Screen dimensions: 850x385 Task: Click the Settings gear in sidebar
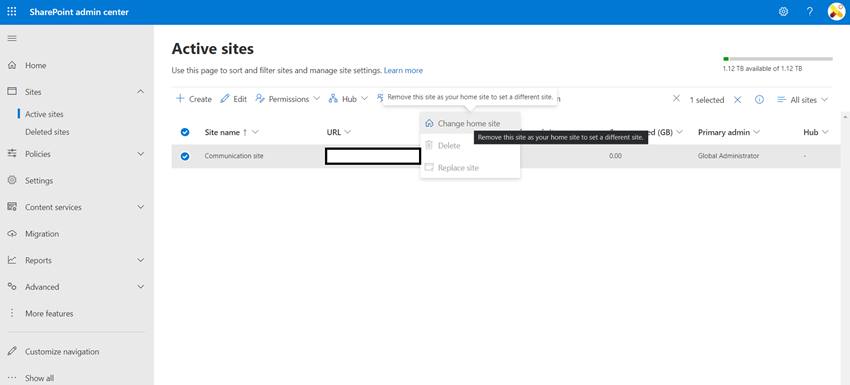12,181
